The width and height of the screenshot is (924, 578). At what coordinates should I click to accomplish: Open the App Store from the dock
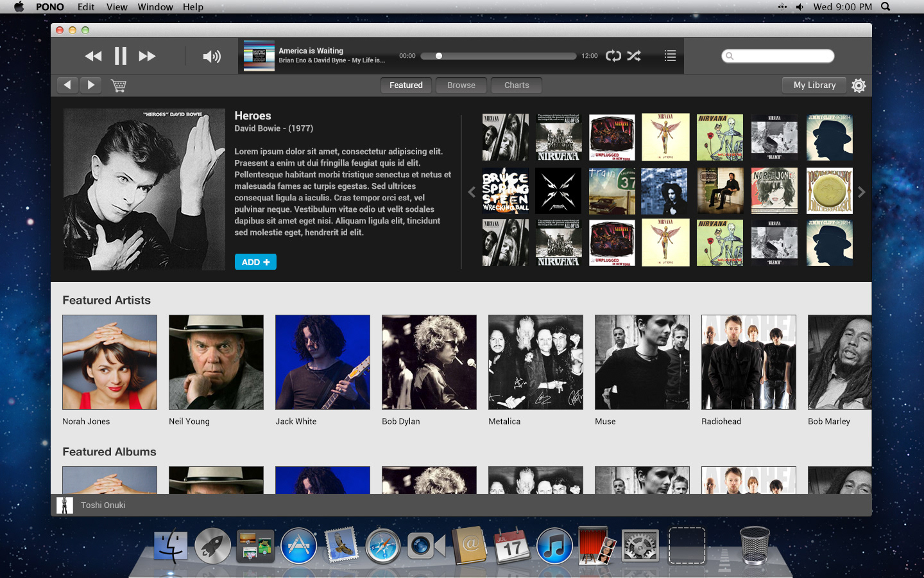coord(299,547)
